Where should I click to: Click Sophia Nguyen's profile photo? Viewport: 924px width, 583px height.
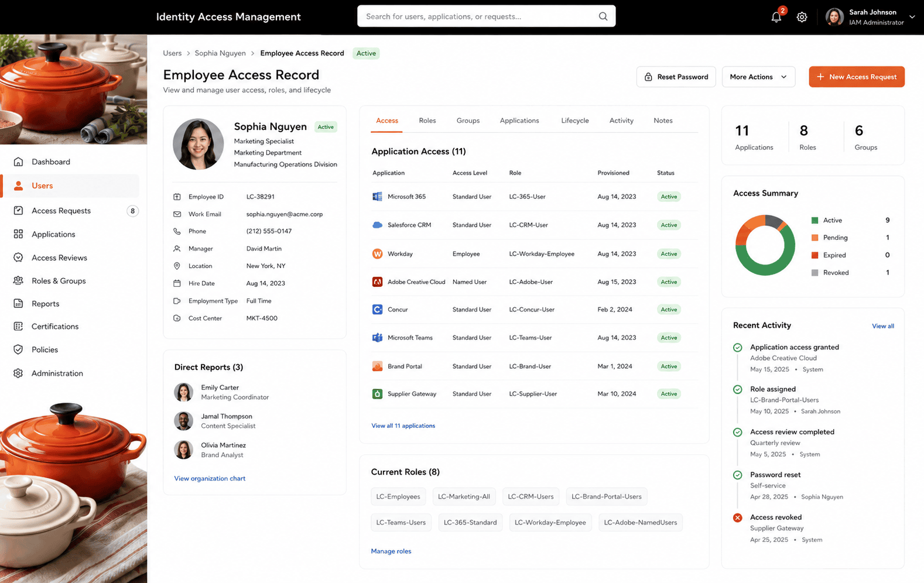(198, 144)
